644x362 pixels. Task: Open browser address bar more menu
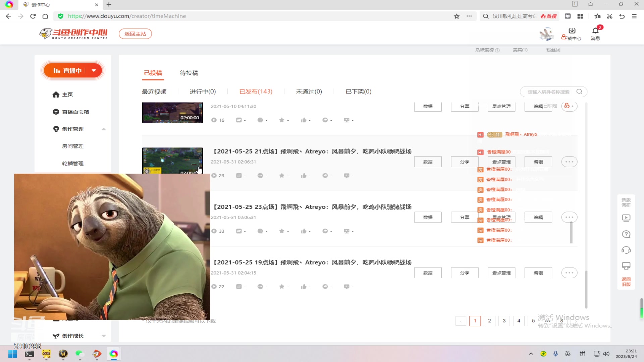tap(469, 16)
